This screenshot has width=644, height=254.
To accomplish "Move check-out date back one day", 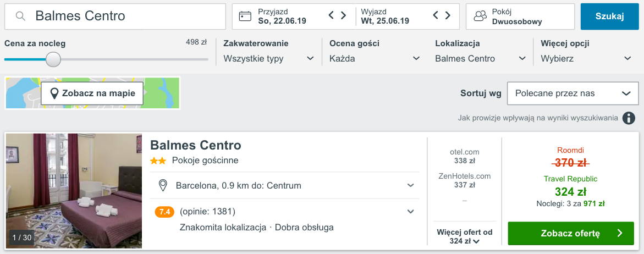I will coord(436,15).
